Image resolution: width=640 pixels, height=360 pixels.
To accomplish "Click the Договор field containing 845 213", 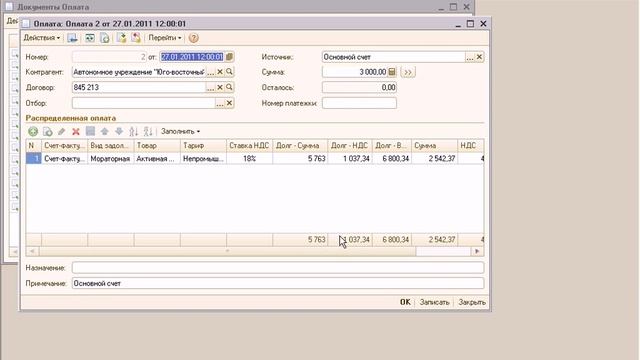I will (139, 87).
